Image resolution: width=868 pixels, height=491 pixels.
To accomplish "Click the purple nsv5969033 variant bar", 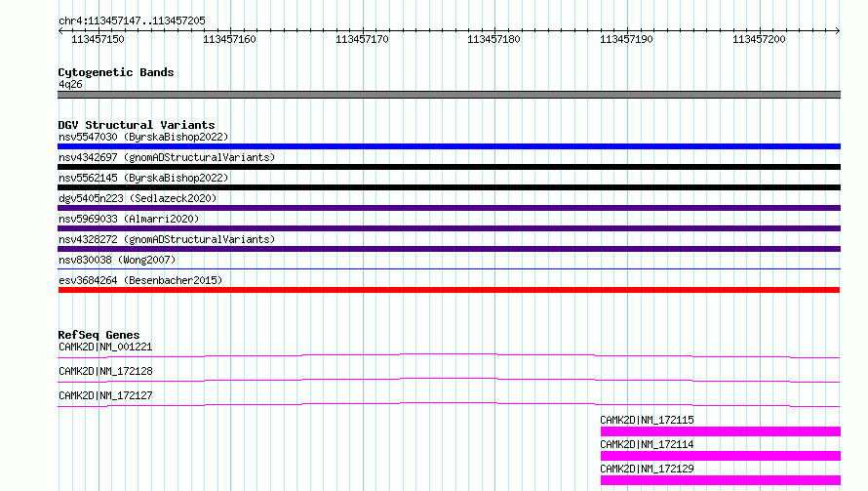I will pyautogui.click(x=449, y=228).
